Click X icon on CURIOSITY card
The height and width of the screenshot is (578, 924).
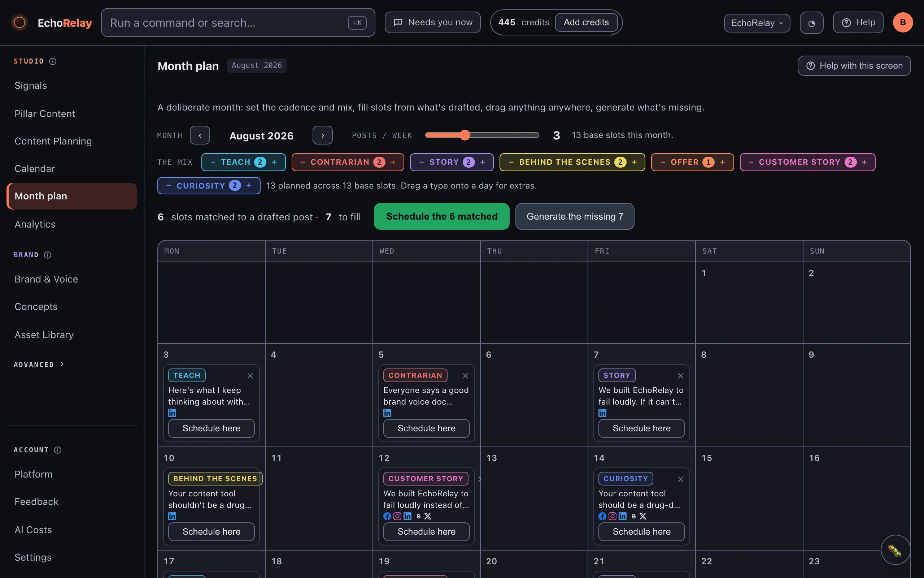pyautogui.click(x=643, y=516)
